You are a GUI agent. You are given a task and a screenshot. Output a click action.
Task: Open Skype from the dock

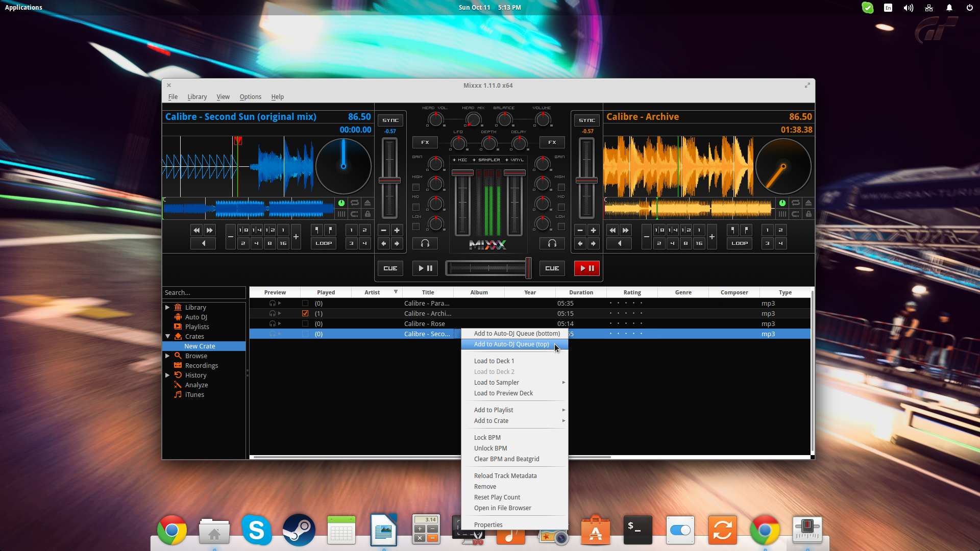point(257,530)
